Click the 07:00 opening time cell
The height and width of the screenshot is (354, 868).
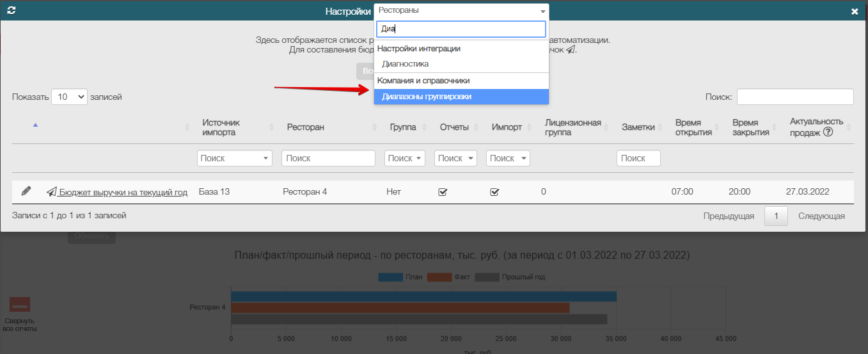683,191
